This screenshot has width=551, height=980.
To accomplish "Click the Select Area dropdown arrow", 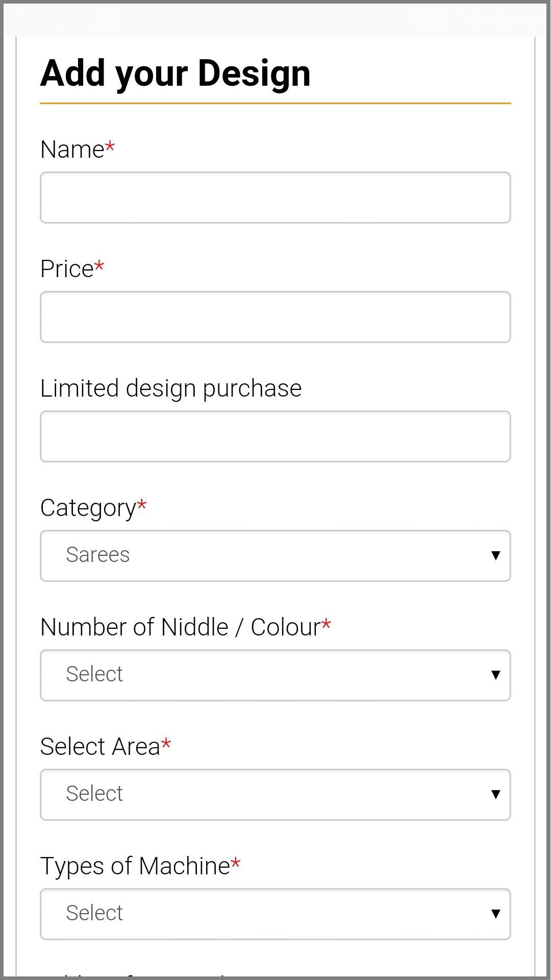I will [495, 794].
